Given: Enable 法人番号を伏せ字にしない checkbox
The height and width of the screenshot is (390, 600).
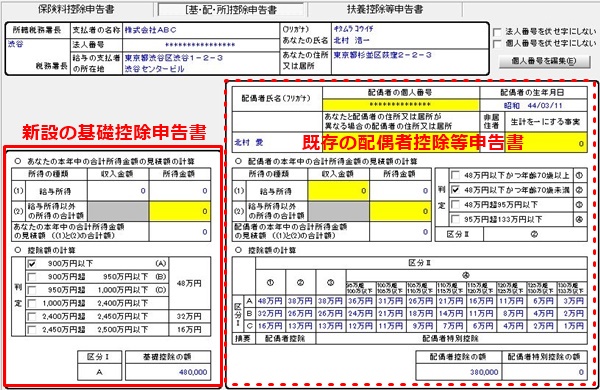Looking at the screenshot, I should tap(497, 32).
